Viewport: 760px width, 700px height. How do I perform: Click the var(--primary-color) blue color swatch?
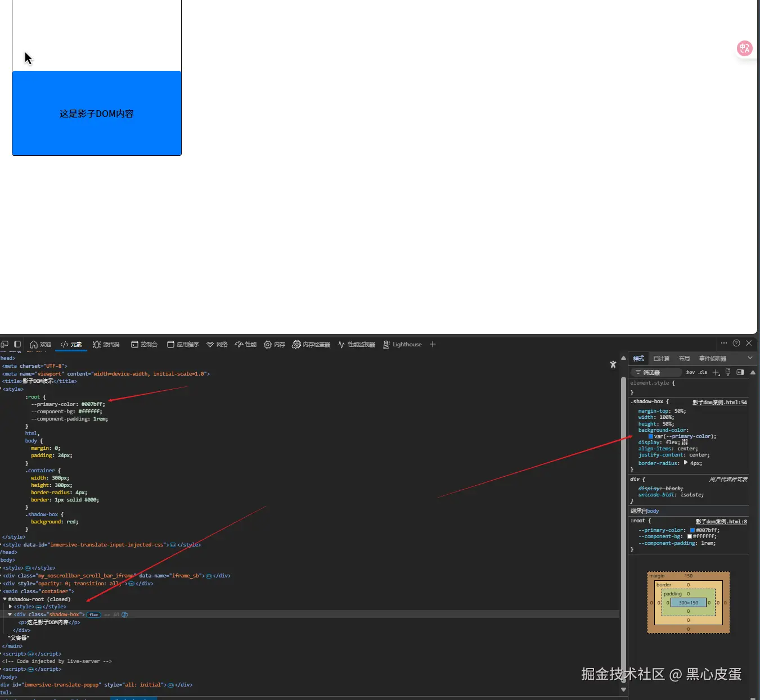click(x=651, y=436)
